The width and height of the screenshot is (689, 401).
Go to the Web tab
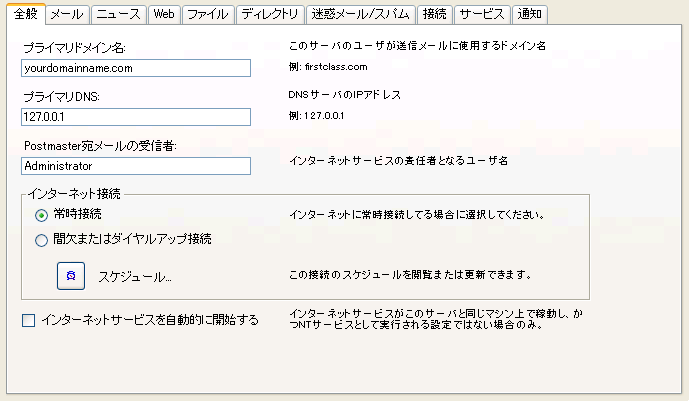[163, 14]
